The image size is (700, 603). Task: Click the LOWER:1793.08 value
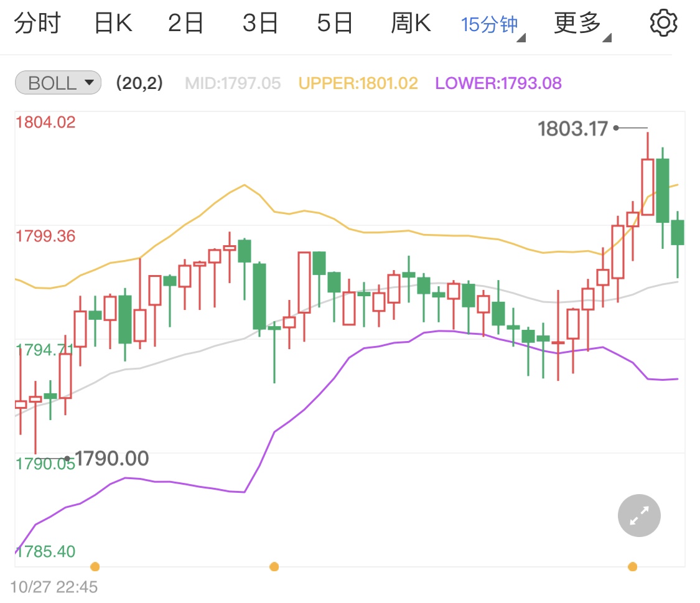[x=498, y=83]
